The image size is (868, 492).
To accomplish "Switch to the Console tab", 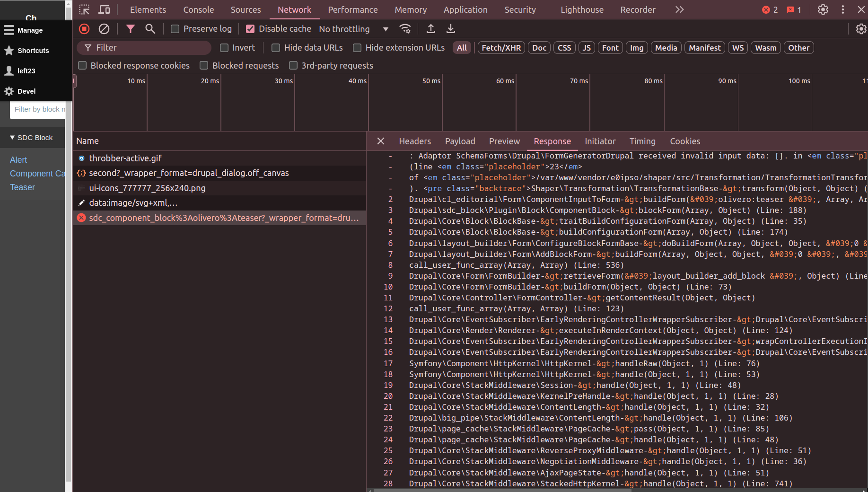I will coord(198,9).
